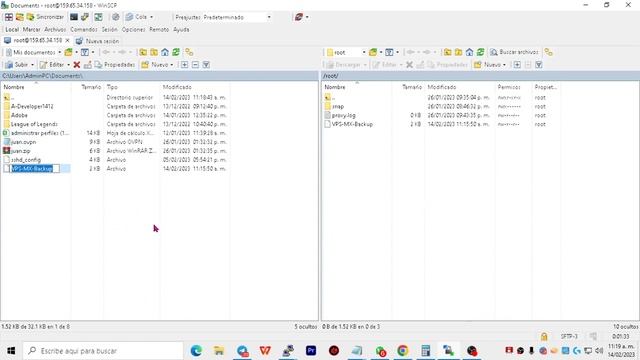Screen dimensions: 640x360
Task: Open the terminal console icon
Action: (x=74, y=17)
